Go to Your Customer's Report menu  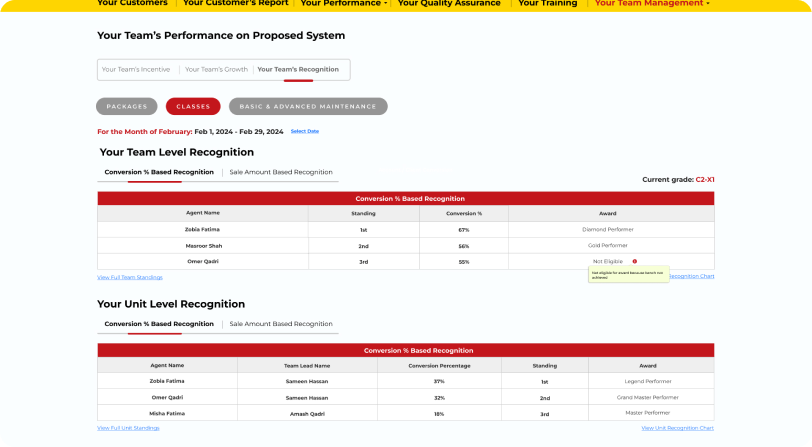coord(236,4)
